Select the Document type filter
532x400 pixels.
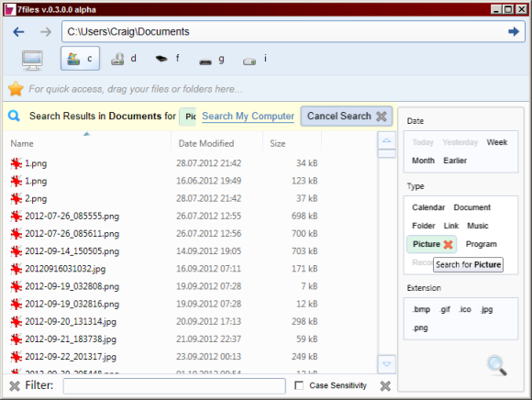(x=472, y=207)
